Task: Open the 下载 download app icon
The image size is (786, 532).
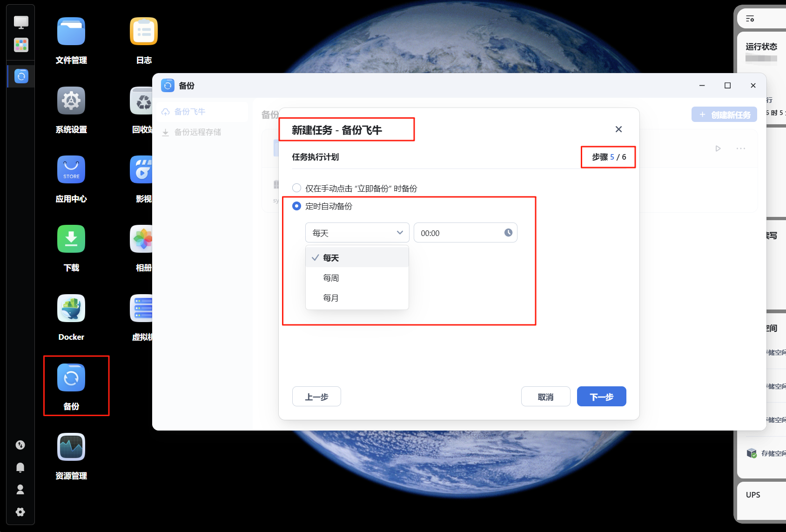Action: click(x=71, y=239)
